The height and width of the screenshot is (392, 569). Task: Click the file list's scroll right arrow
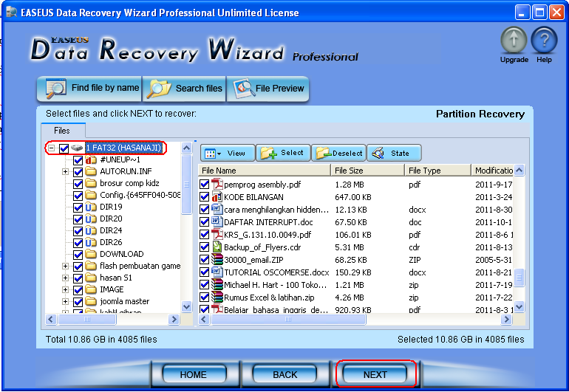coord(506,319)
